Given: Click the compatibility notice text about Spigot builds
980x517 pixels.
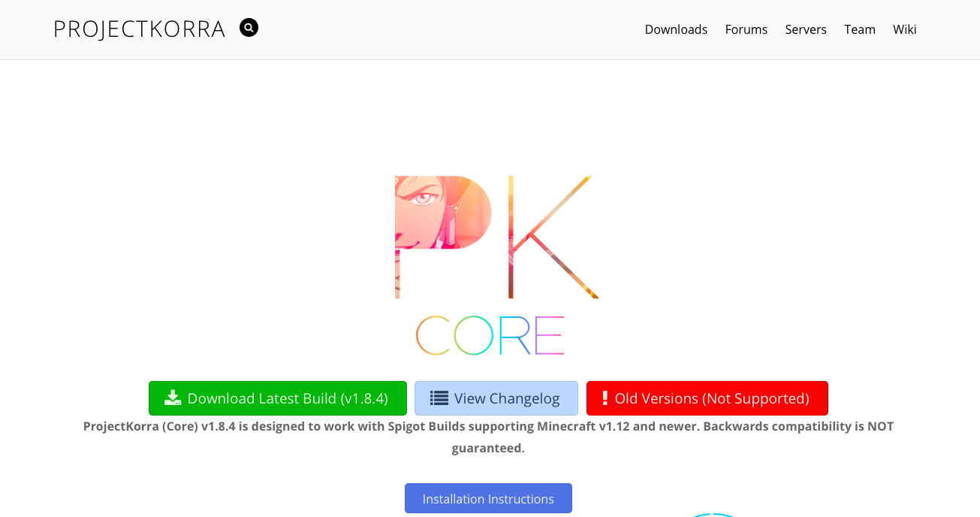Looking at the screenshot, I should pos(488,437).
